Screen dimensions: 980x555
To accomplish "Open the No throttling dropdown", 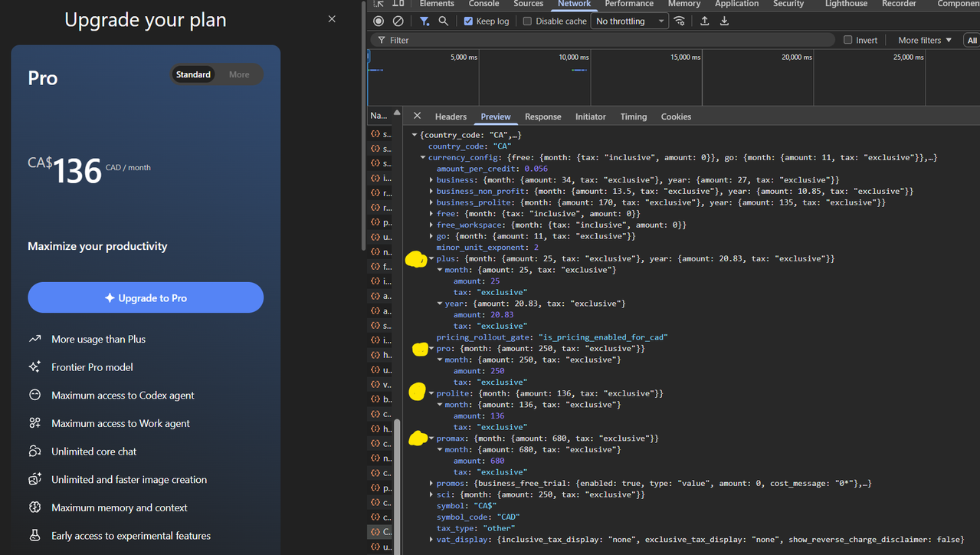I will (629, 21).
